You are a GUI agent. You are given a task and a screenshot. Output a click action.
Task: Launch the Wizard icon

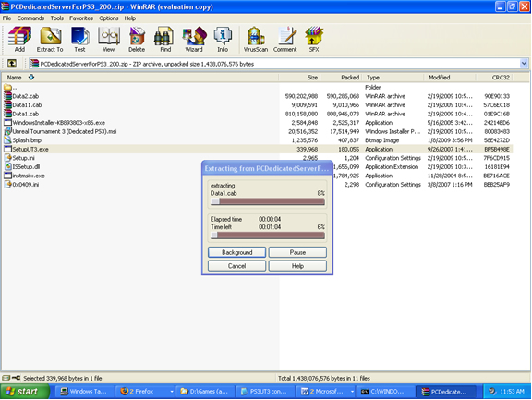point(194,36)
